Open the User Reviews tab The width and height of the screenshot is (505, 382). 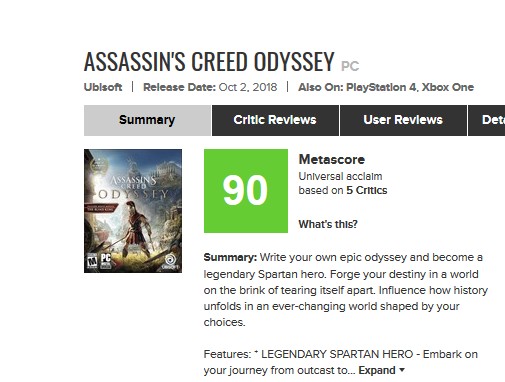coord(403,120)
